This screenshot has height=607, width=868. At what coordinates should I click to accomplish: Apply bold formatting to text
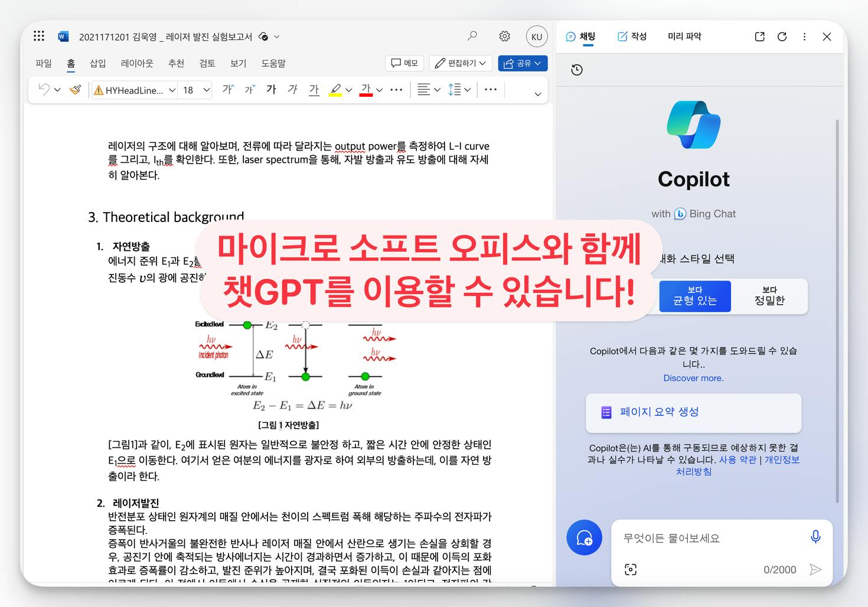click(x=271, y=90)
